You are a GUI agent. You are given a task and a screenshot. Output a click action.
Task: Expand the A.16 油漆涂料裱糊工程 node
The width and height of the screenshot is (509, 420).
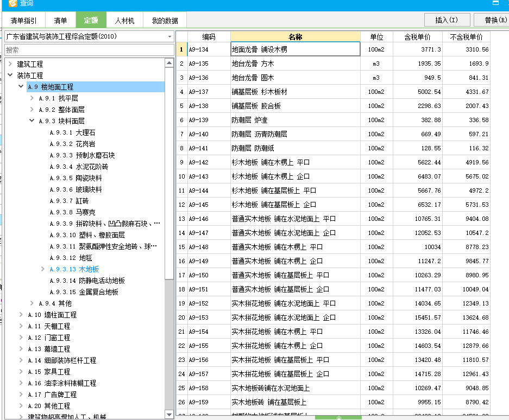pos(21,383)
